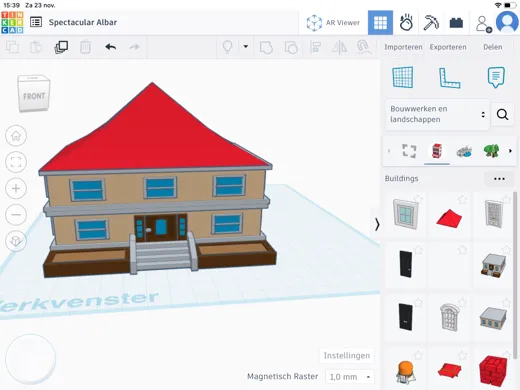Open the Blocks pickaxe mode
This screenshot has width=520, height=390.
tap(431, 23)
